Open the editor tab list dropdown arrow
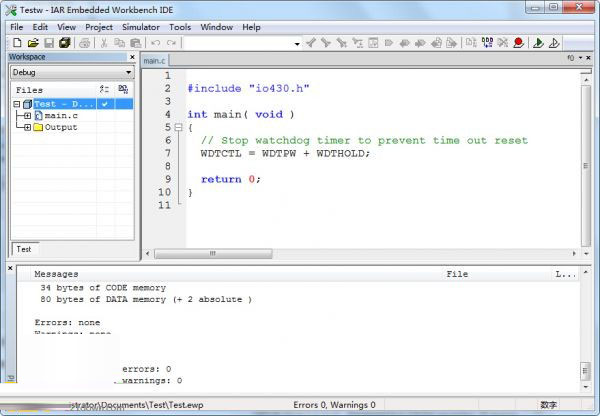The width and height of the screenshot is (600, 416). coord(580,58)
